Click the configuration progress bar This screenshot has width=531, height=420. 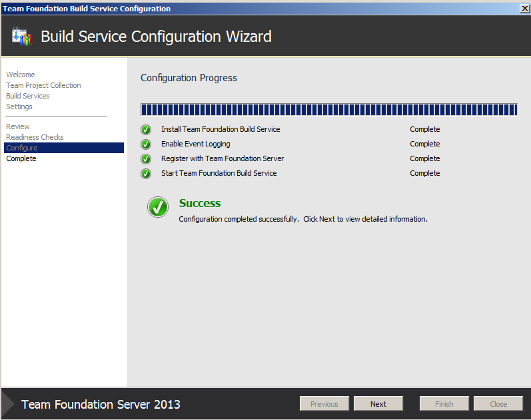pos(329,110)
